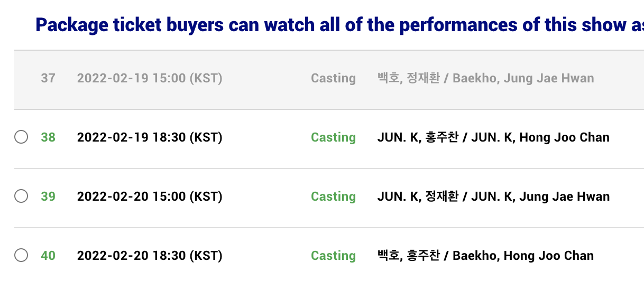Click the 2022-02-19 18:30 (KST) showtime
The width and height of the screenshot is (644, 281).
tap(150, 137)
